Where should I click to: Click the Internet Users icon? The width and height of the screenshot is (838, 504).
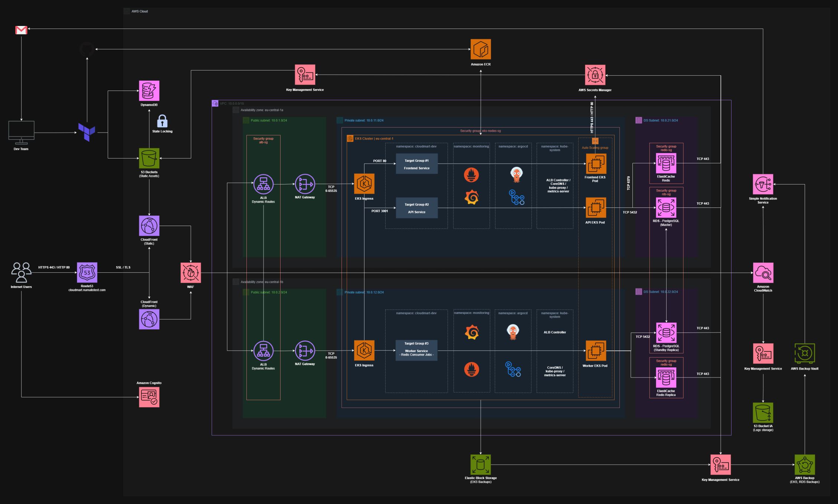click(x=21, y=272)
